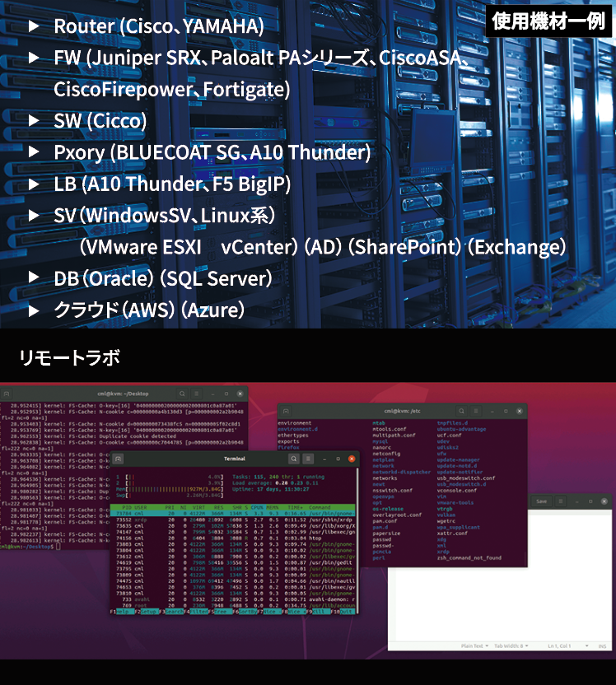Click the 'DB (Oracle) (SQL Server)' list line
Viewport: 616px width, 685px height.
(162, 278)
